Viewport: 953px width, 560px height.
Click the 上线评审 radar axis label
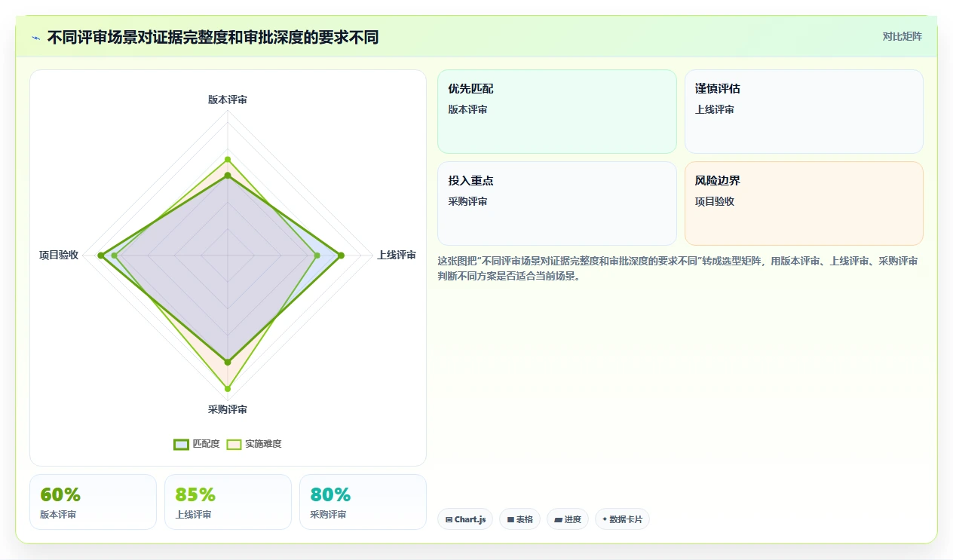tap(397, 255)
